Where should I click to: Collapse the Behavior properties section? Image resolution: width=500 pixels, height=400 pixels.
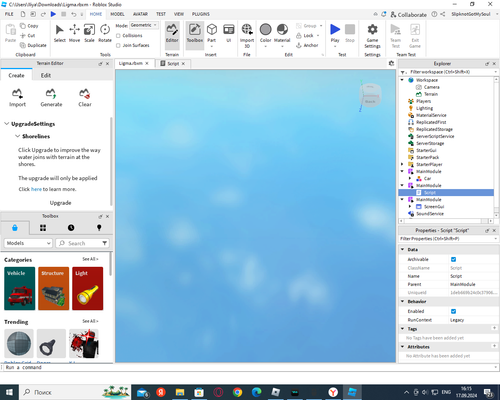402,301
